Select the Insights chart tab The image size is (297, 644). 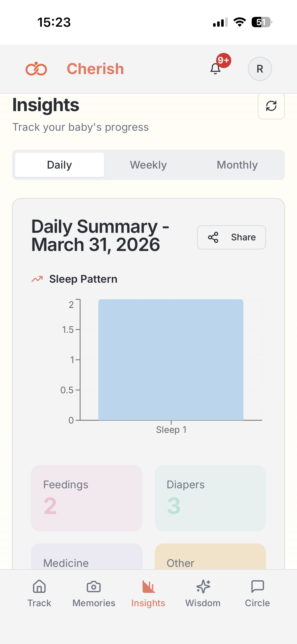click(x=148, y=593)
